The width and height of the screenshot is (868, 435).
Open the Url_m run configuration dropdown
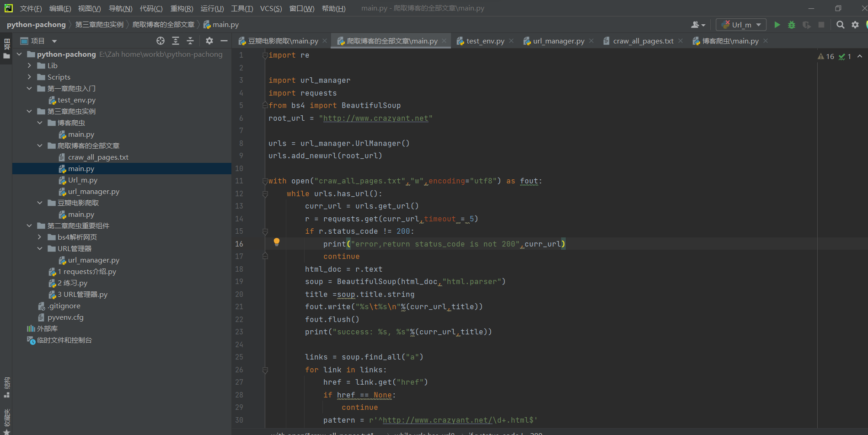pos(741,25)
